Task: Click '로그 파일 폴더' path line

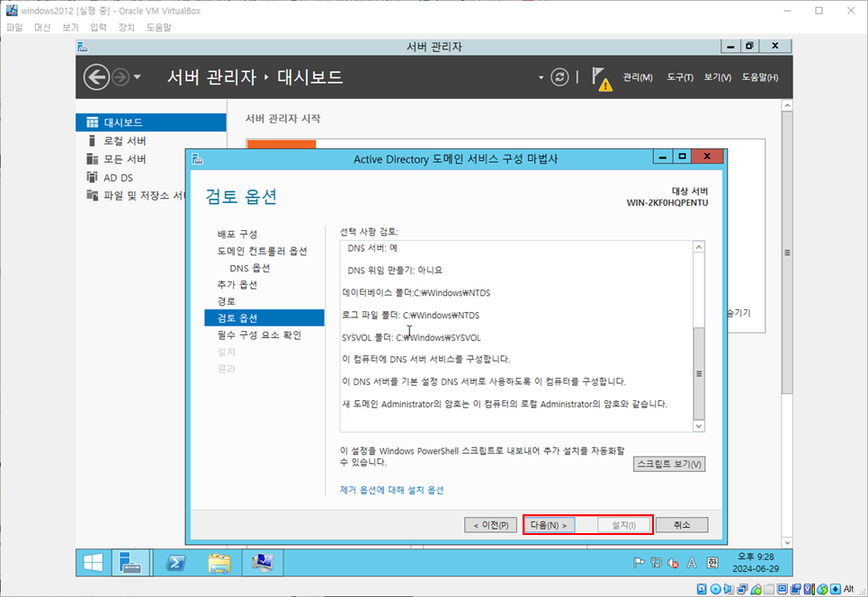Action: [x=411, y=316]
